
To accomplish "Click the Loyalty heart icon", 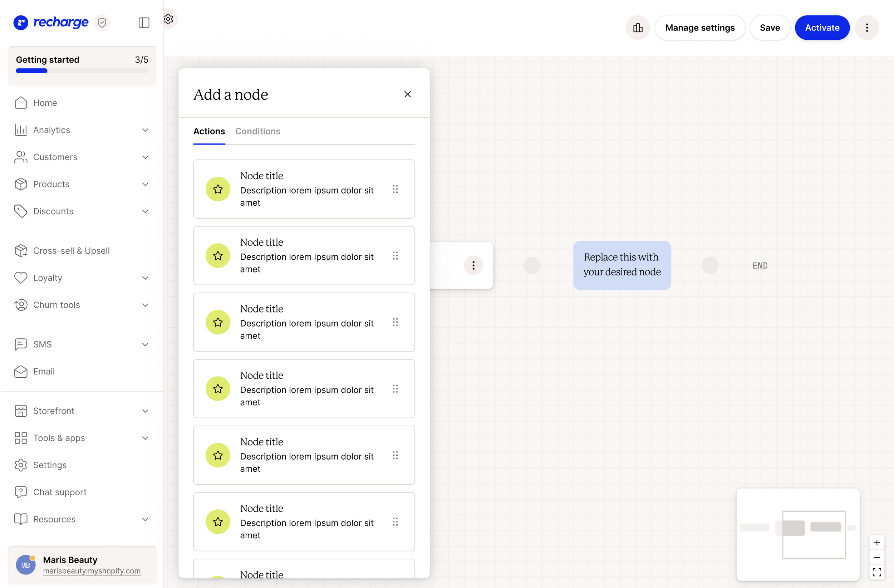I will (x=21, y=278).
